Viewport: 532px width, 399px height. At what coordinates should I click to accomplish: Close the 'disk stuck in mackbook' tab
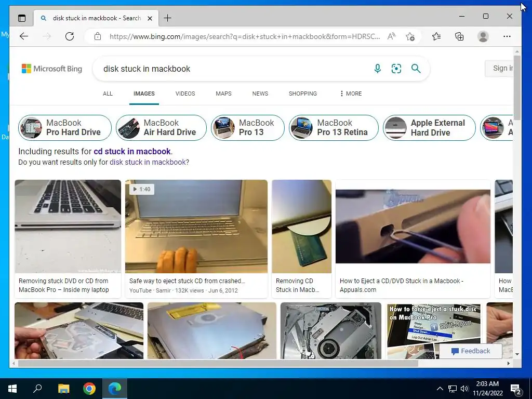click(x=150, y=18)
